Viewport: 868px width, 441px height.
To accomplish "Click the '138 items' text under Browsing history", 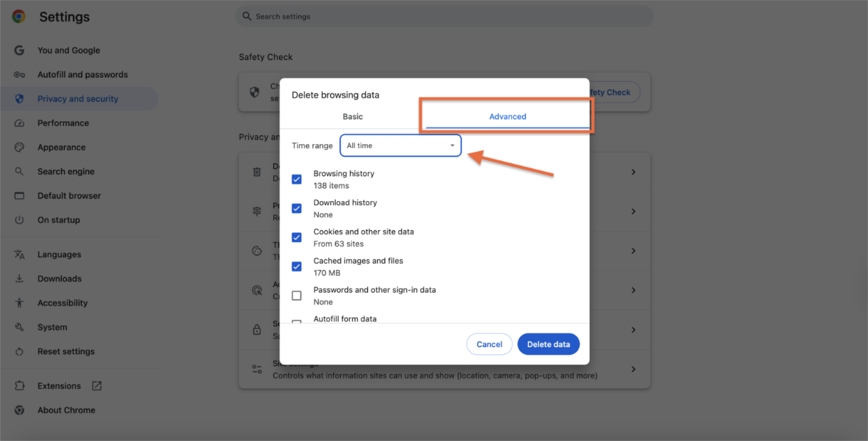I will 331,186.
